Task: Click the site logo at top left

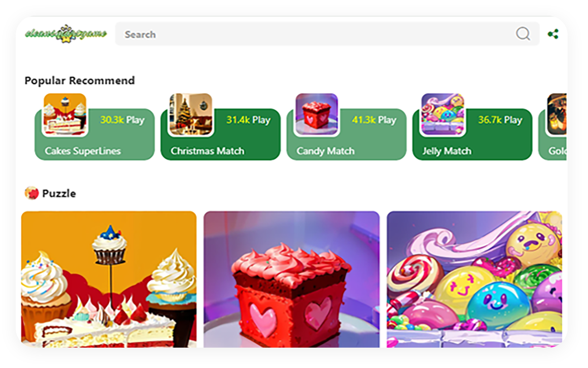Action: click(66, 33)
